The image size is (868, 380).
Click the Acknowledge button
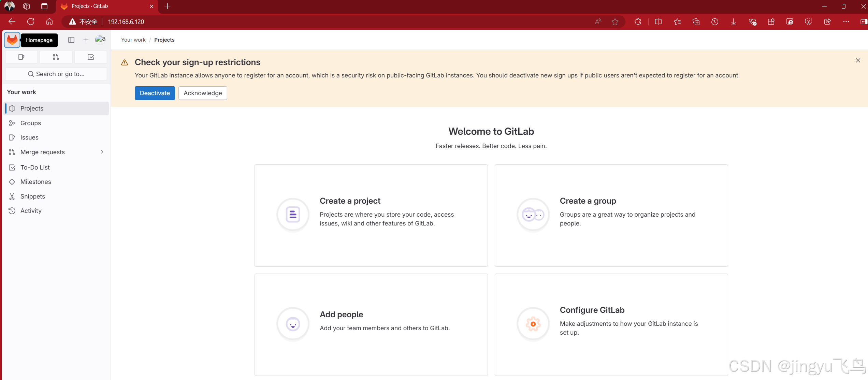pos(203,93)
